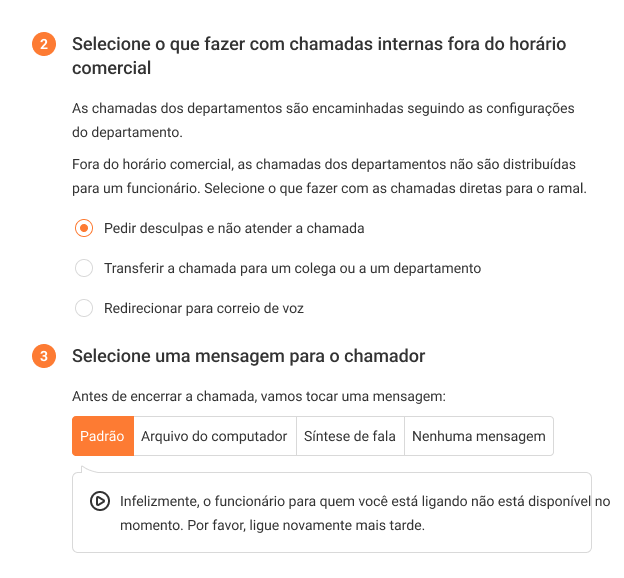Play the default message audio preview
This screenshot has width=624, height=578.
100,501
